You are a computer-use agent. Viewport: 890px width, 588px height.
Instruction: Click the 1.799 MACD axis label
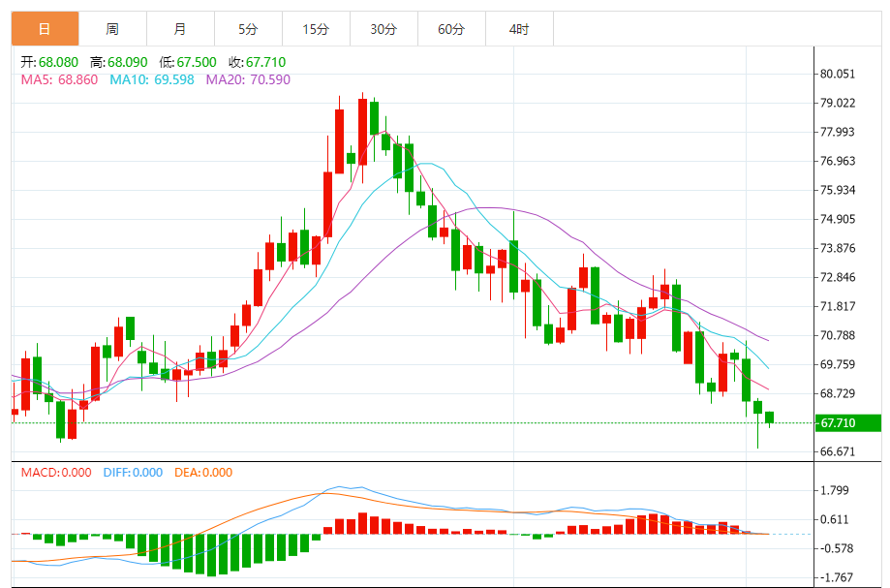coord(835,490)
